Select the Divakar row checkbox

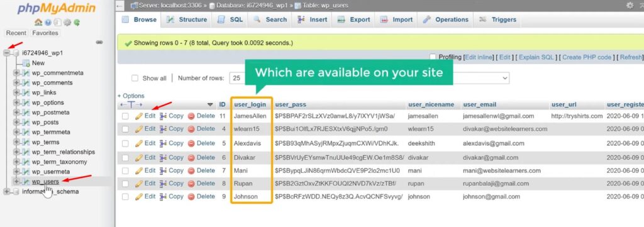pyautogui.click(x=125, y=158)
